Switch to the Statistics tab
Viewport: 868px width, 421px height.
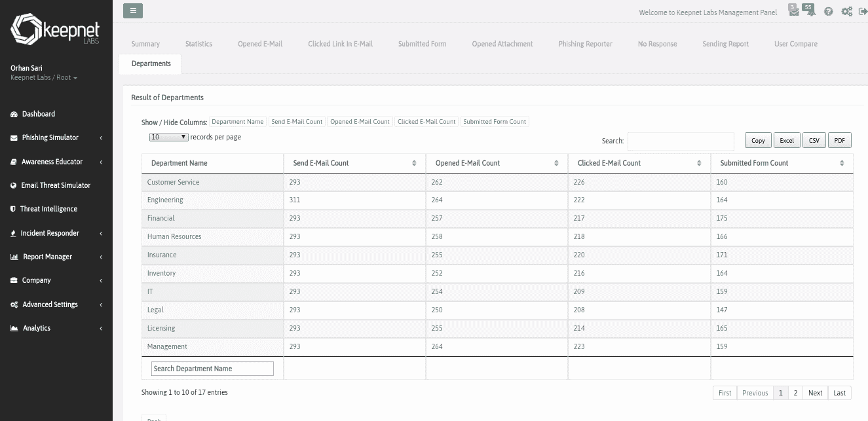tap(198, 44)
